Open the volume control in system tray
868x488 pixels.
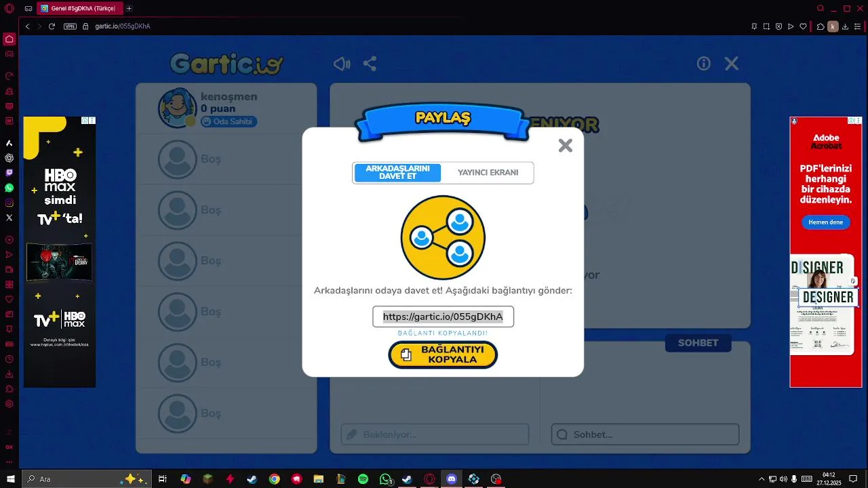783,479
